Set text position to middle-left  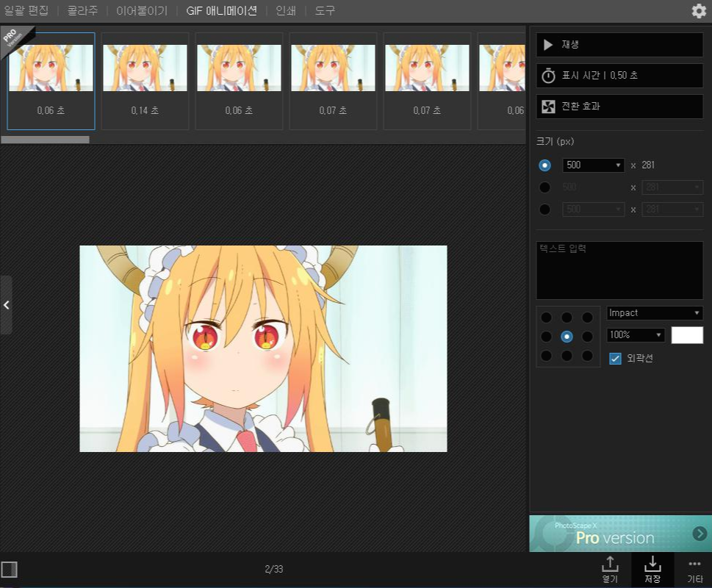tap(546, 337)
